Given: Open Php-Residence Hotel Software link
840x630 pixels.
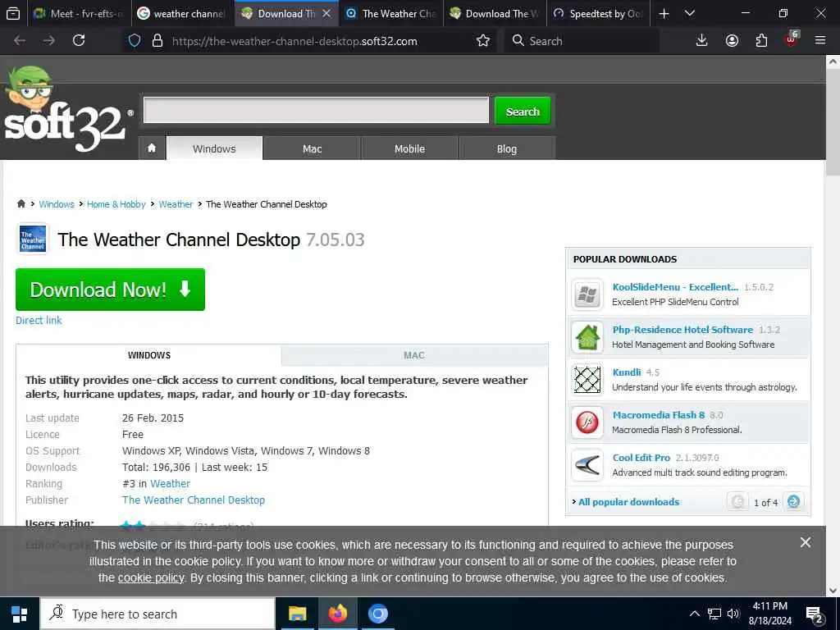Looking at the screenshot, I should [682, 330].
